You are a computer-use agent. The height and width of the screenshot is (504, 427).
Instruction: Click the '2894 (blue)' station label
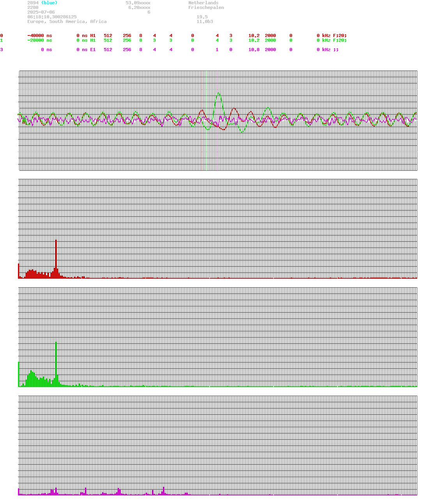click(42, 3)
